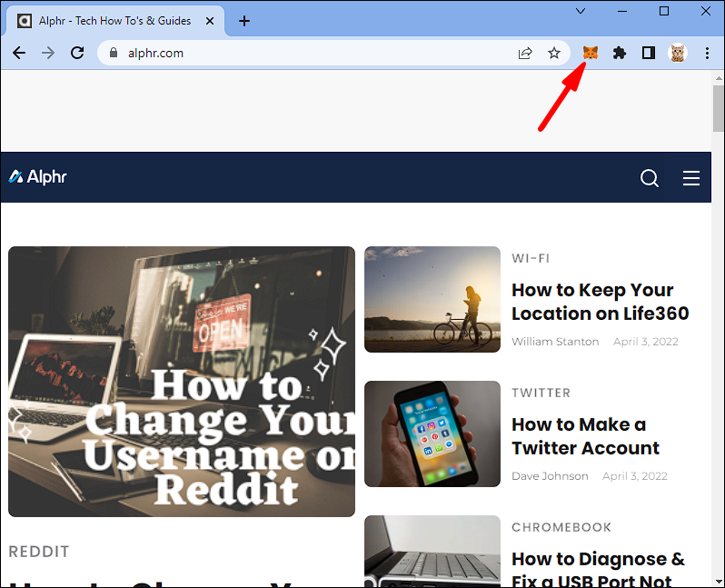Image resolution: width=725 pixels, height=588 pixels.
Task: Read How to Make a Twitter Account
Action: (x=585, y=436)
